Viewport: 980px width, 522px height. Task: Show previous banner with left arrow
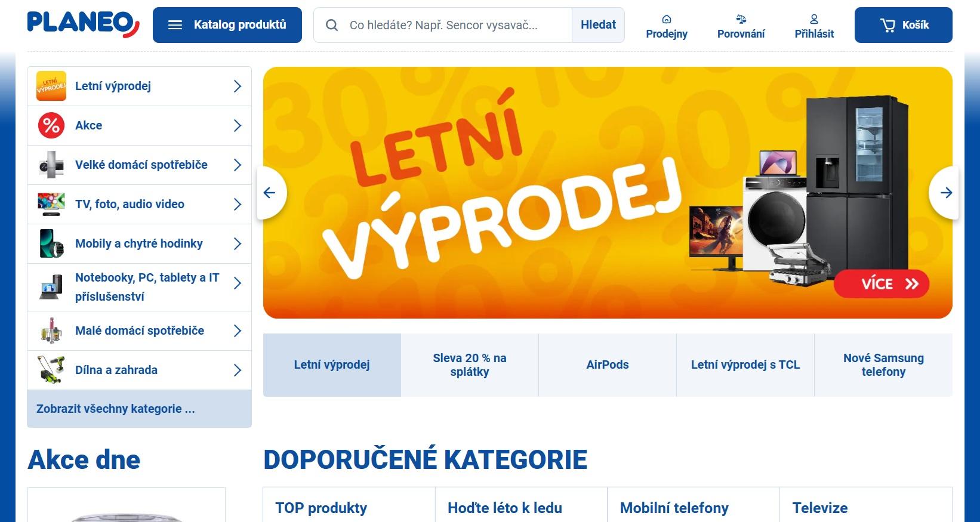[x=270, y=193]
